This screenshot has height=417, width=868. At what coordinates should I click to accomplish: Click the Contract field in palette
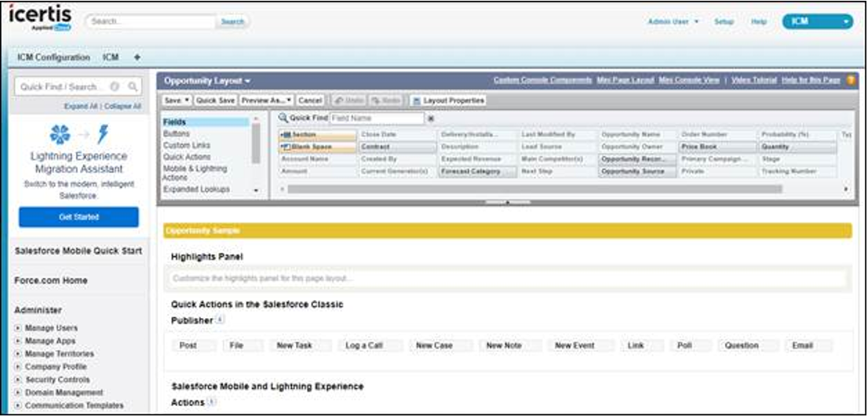397,147
